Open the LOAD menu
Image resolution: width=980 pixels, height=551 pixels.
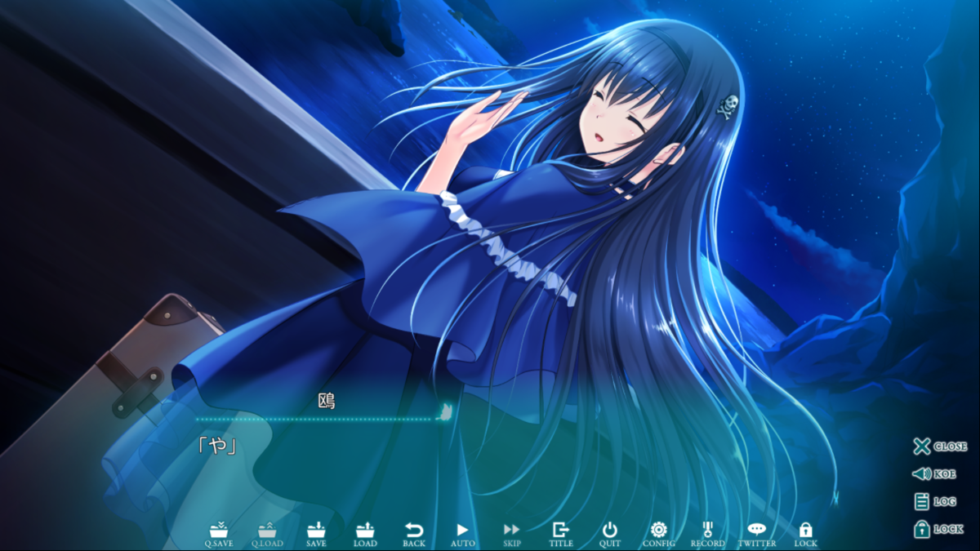pos(365,535)
